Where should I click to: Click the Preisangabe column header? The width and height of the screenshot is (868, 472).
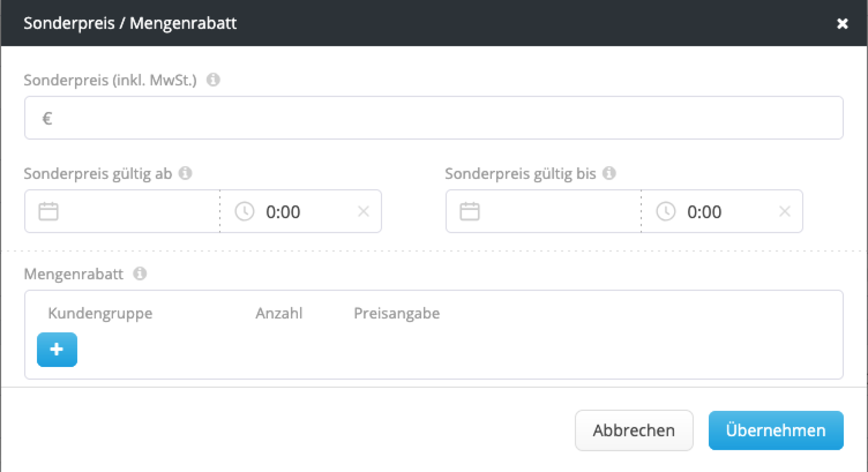(396, 313)
